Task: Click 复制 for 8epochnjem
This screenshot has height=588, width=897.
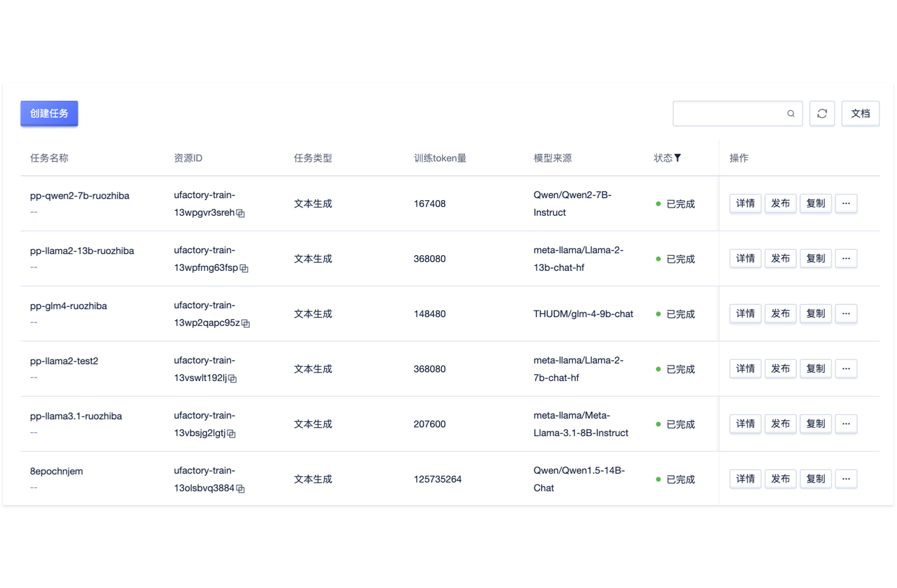Action: click(x=815, y=479)
